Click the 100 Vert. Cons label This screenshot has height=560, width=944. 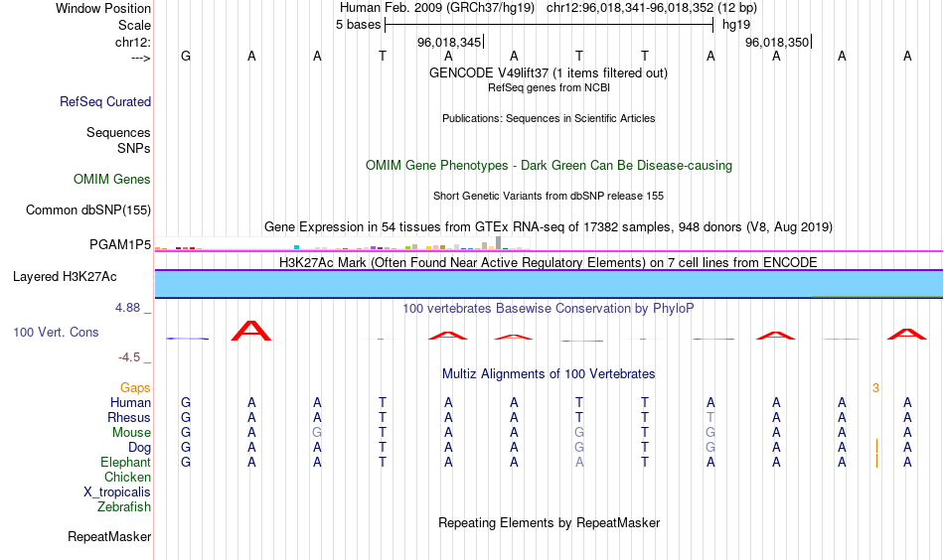click(x=56, y=332)
